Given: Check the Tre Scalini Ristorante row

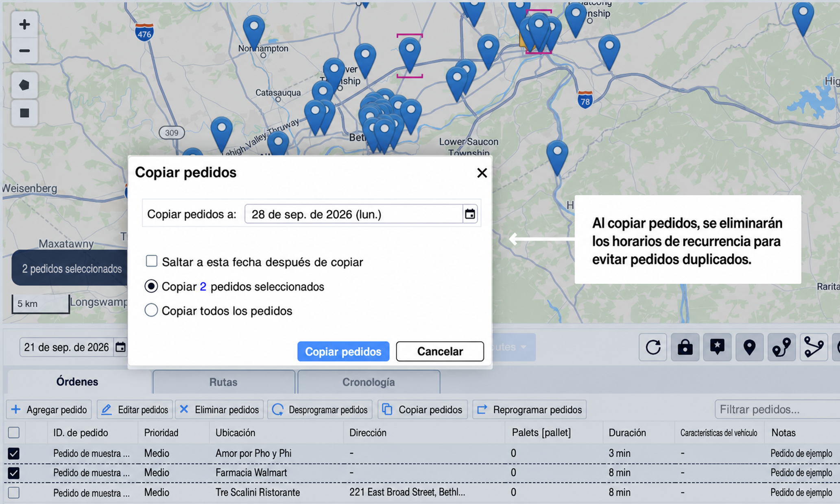Looking at the screenshot, I should tap(13, 493).
